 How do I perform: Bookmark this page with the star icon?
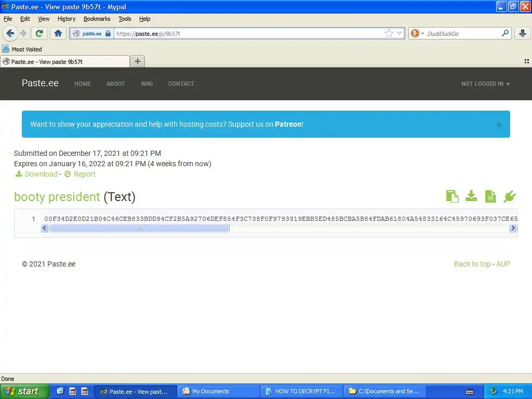[x=389, y=33]
